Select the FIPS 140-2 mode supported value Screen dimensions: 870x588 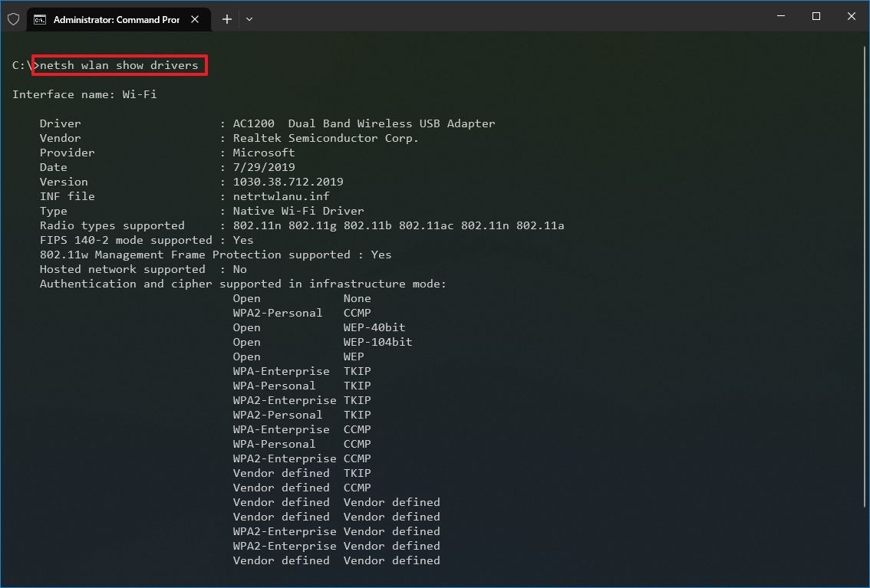(x=242, y=240)
